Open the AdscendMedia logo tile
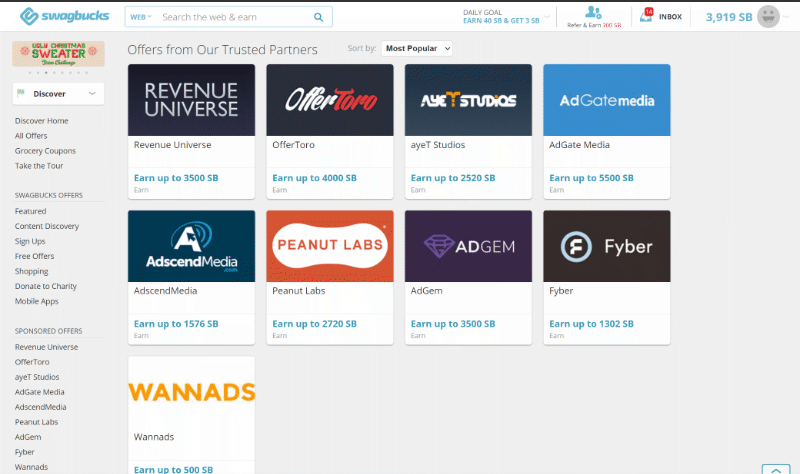The width and height of the screenshot is (800, 474). click(191, 246)
